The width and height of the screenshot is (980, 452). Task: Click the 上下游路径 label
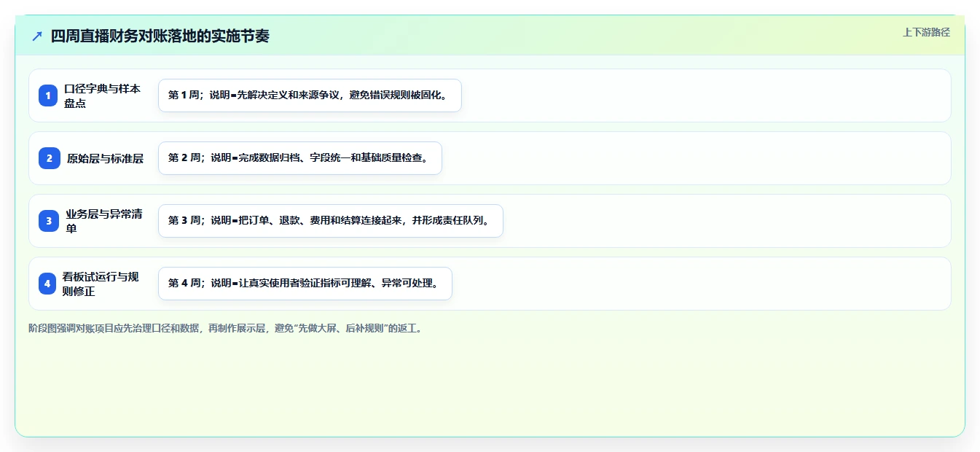coord(926,32)
